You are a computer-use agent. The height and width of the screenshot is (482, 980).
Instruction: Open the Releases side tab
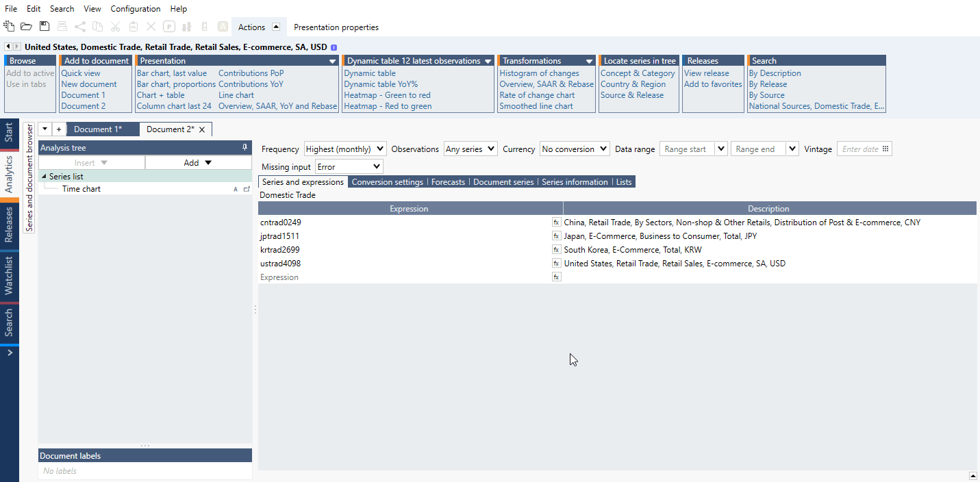click(9, 225)
